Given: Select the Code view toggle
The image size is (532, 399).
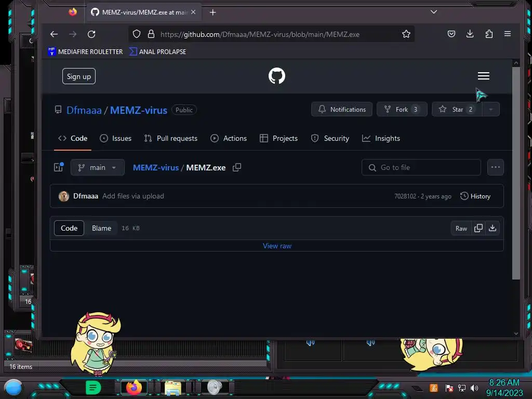Looking at the screenshot, I should click(x=69, y=228).
